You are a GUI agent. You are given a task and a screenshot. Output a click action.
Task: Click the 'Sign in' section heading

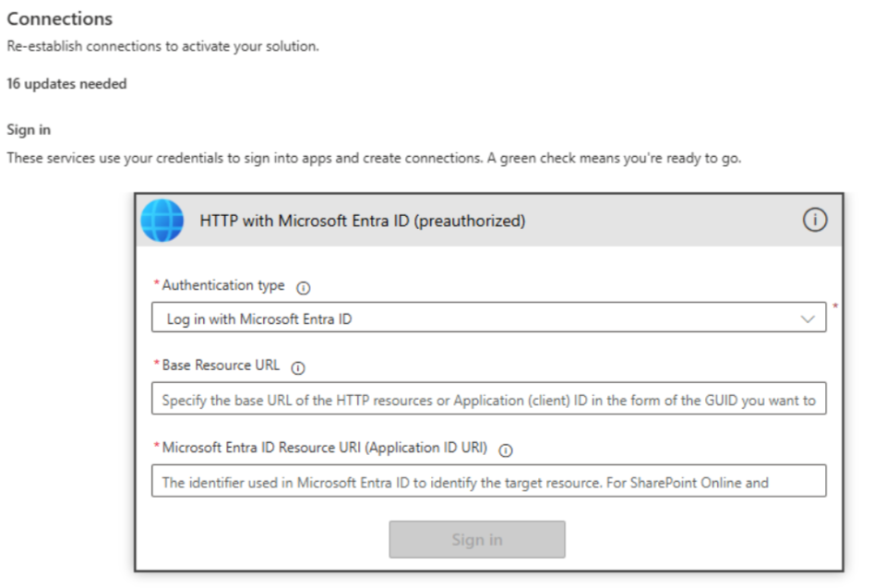click(x=29, y=130)
